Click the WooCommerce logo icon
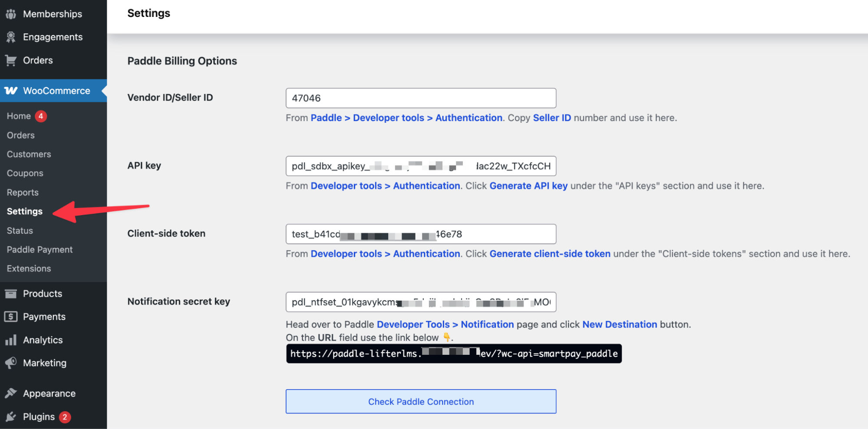 [11, 91]
